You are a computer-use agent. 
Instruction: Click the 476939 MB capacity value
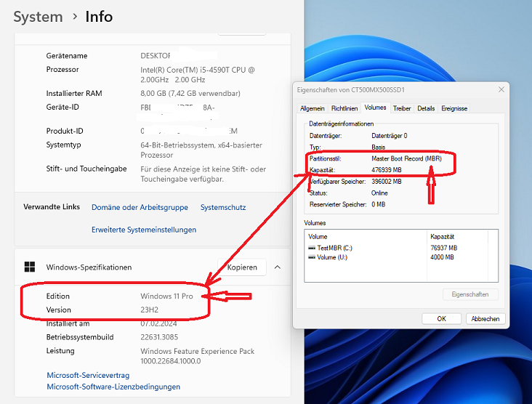pos(387,170)
